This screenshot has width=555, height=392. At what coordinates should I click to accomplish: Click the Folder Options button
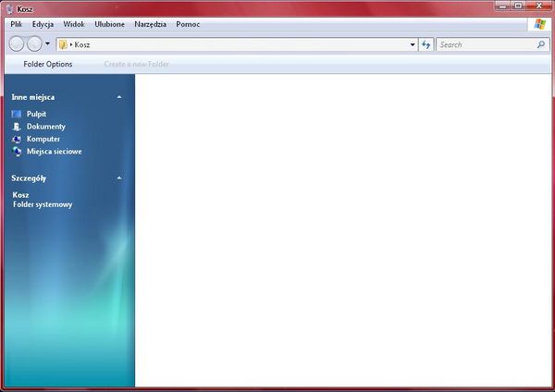click(x=47, y=64)
